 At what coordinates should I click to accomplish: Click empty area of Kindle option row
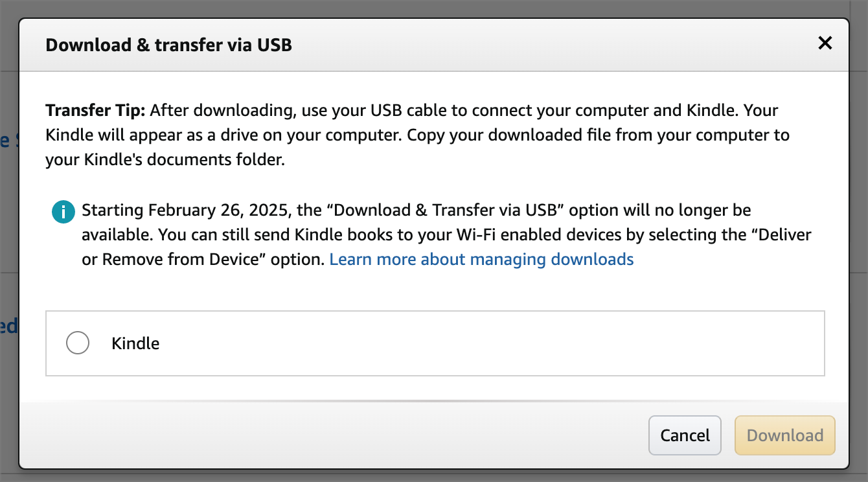point(492,343)
